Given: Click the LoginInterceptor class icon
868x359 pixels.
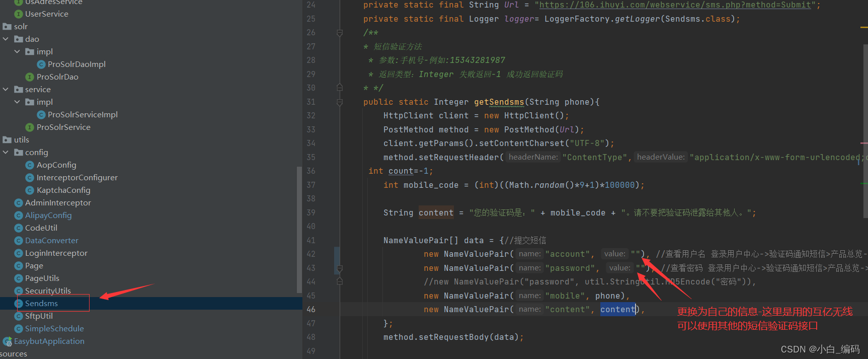Looking at the screenshot, I should point(19,253).
